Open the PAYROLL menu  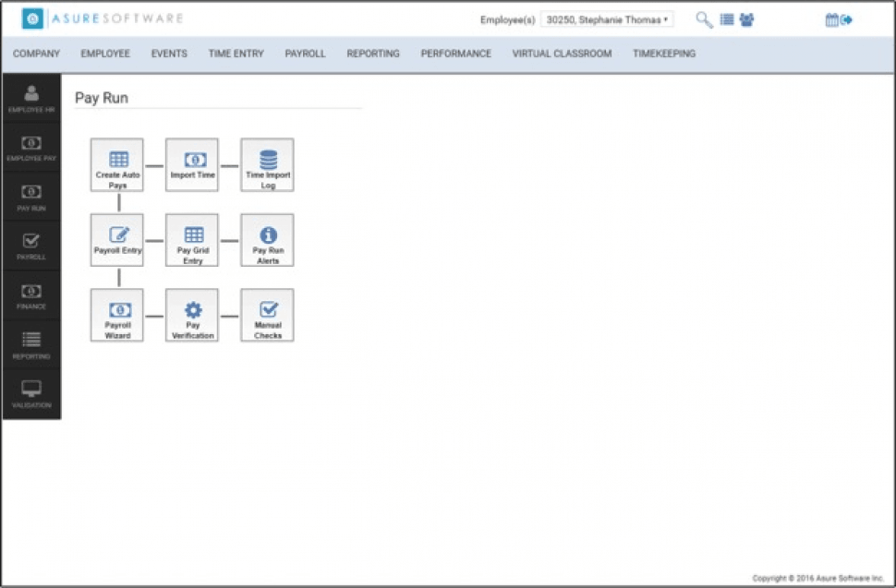(305, 54)
